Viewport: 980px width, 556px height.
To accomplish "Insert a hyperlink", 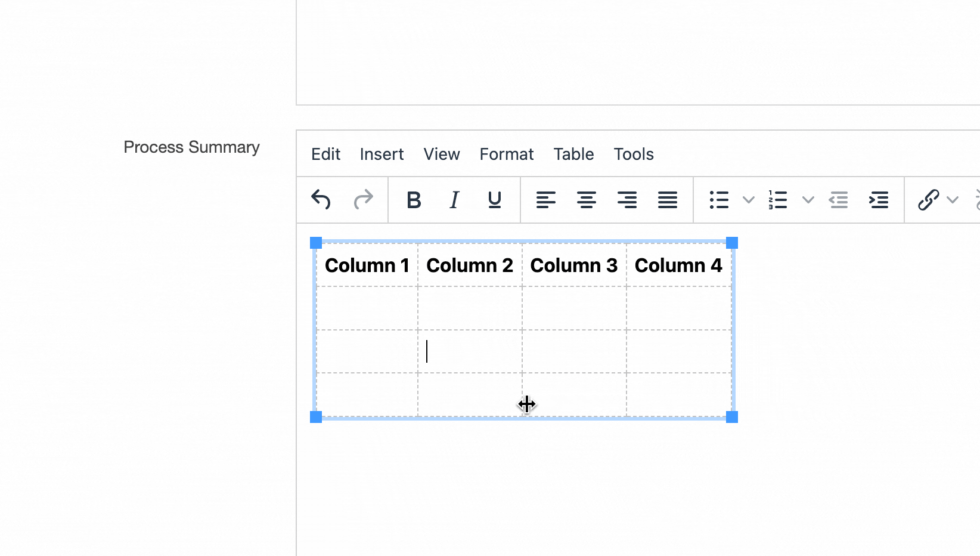I will click(928, 200).
